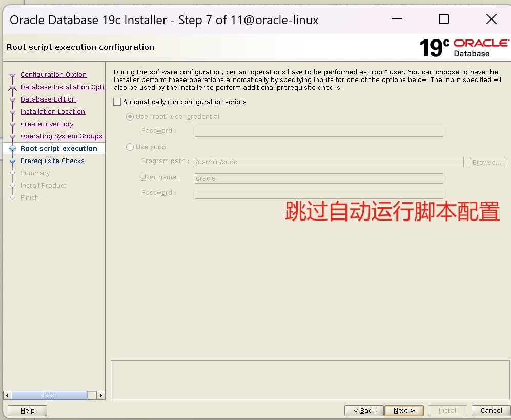Viewport: 511px width, 420px height.
Task: Click the Configuration Option step marker icon
Action: tap(13, 75)
